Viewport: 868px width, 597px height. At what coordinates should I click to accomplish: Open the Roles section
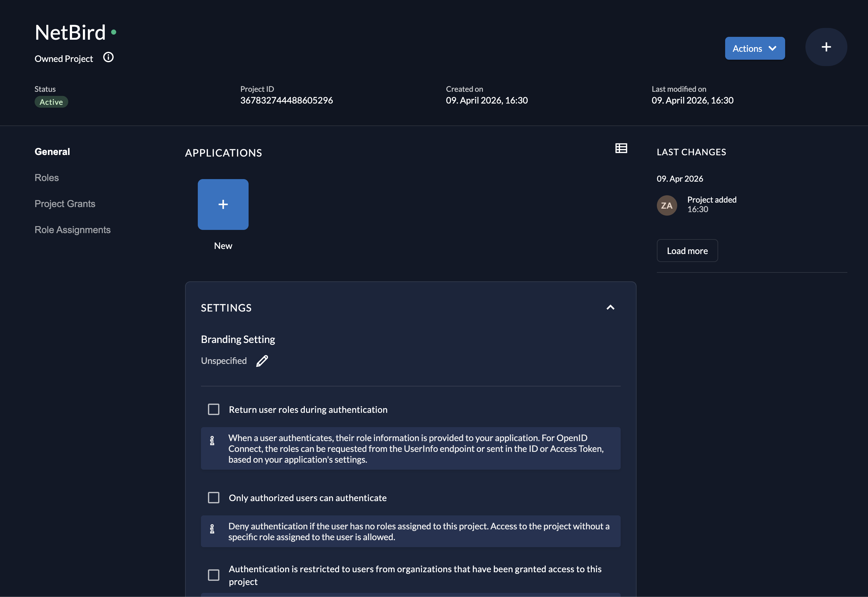(47, 178)
